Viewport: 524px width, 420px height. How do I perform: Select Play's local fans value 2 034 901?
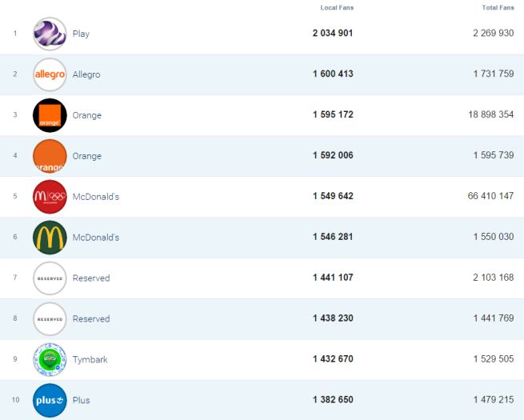pyautogui.click(x=333, y=34)
